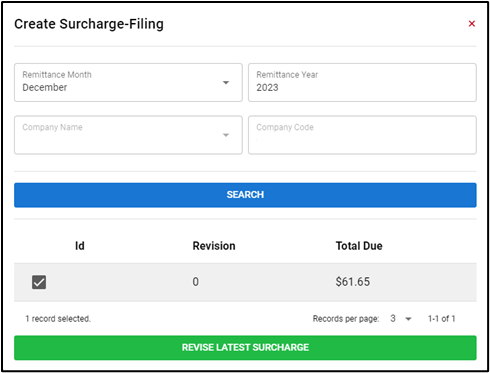Screen dimensions: 490x373
Task: Click the Create Surcharge-Filing title
Action: [89, 24]
